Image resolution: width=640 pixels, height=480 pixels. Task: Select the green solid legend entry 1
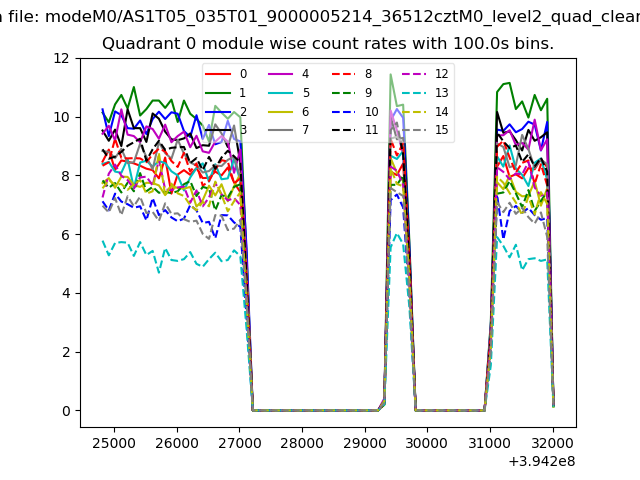[226, 93]
